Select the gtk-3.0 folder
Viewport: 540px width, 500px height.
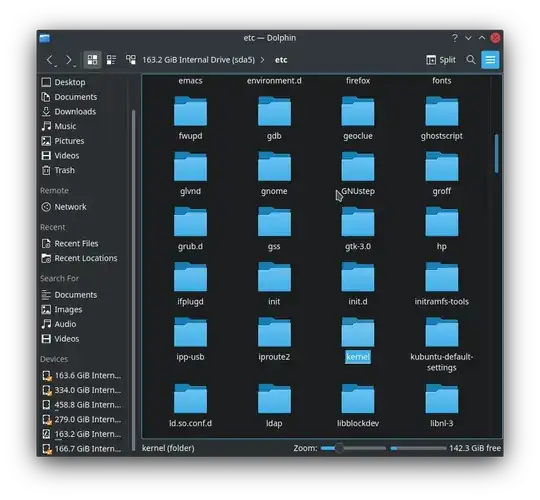tap(358, 229)
